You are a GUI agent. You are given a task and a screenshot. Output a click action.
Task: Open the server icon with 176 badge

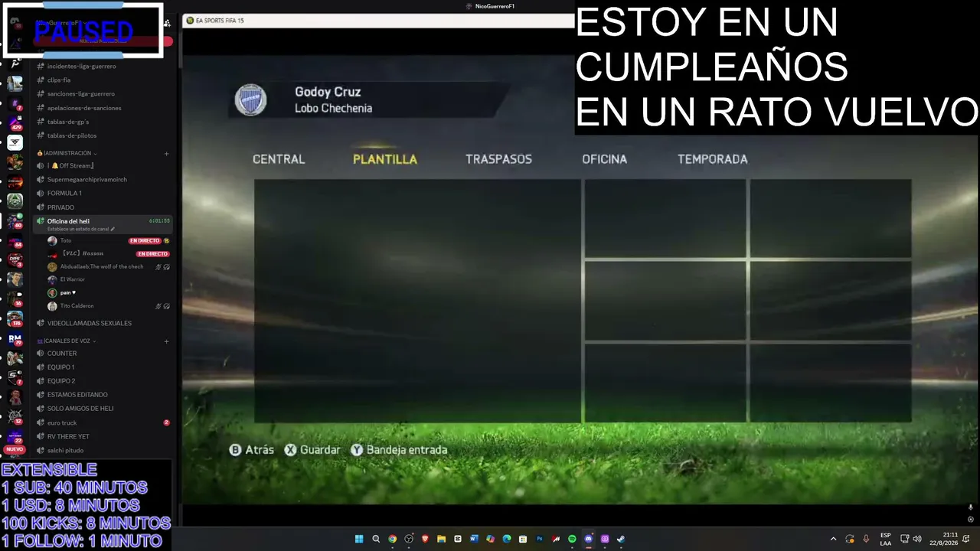pyautogui.click(x=15, y=319)
